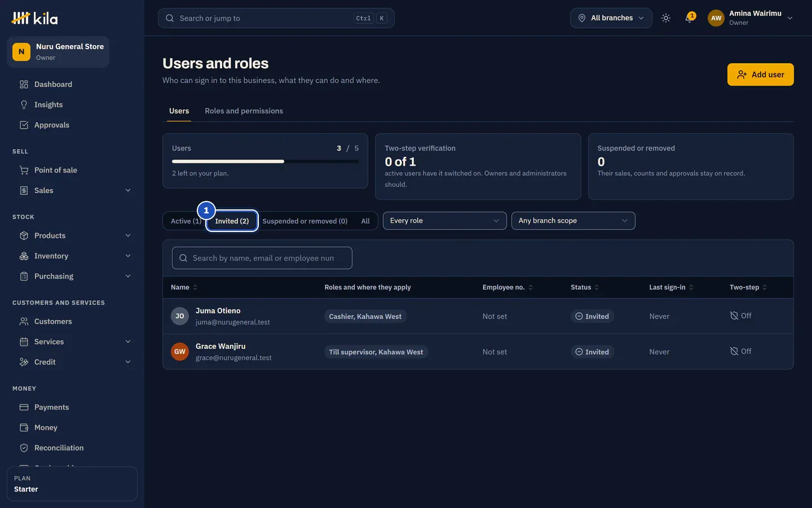Open the Every role dropdown
812x508 pixels.
444,221
